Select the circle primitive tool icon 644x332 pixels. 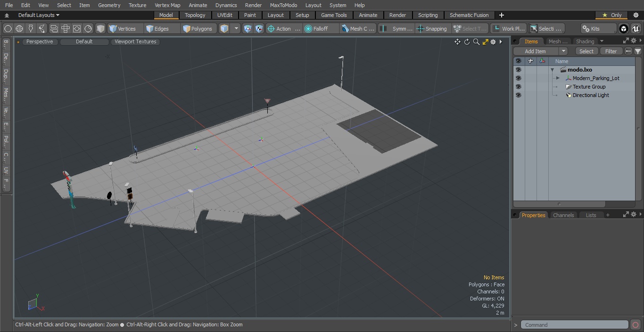[8, 29]
